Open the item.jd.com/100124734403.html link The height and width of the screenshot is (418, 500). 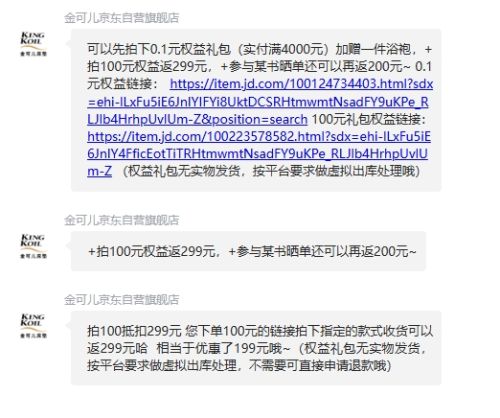301,84
